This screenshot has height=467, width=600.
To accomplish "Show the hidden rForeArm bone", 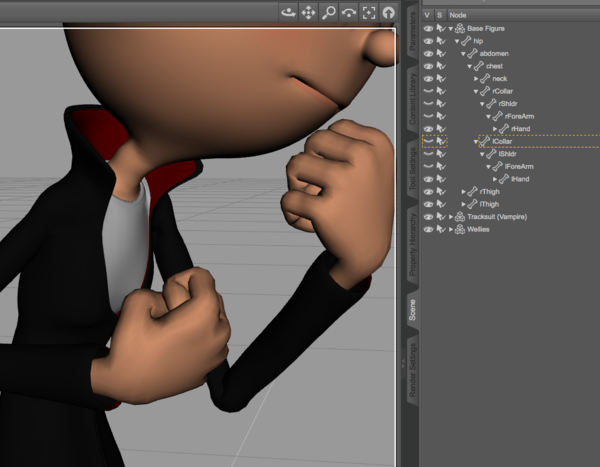I will (428, 116).
